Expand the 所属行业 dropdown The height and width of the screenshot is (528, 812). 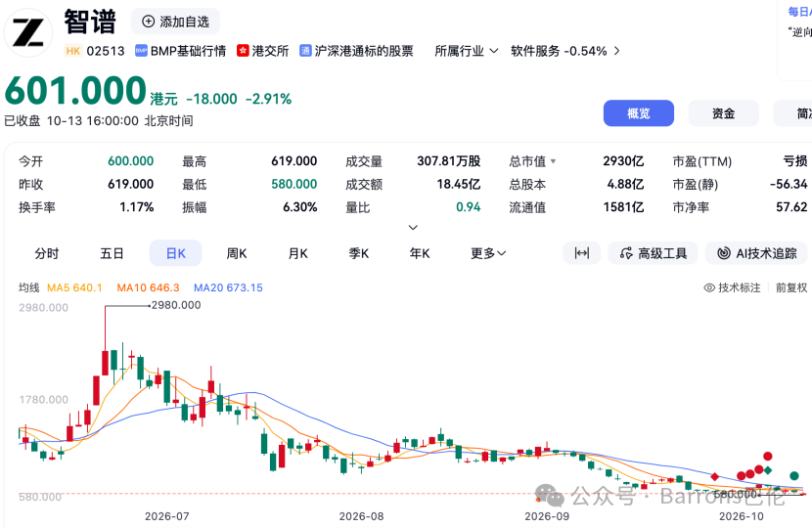(466, 51)
